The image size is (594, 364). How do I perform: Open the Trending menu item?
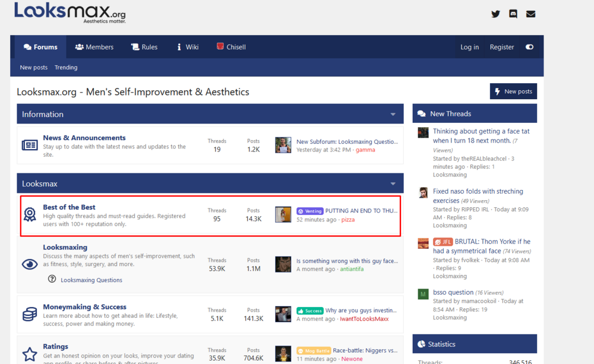(66, 67)
